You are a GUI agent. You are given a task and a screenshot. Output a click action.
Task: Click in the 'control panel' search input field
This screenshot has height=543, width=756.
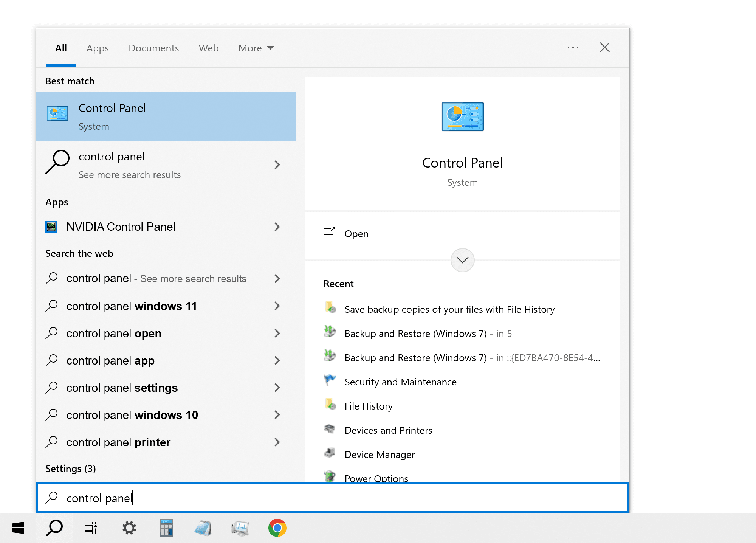click(x=333, y=498)
